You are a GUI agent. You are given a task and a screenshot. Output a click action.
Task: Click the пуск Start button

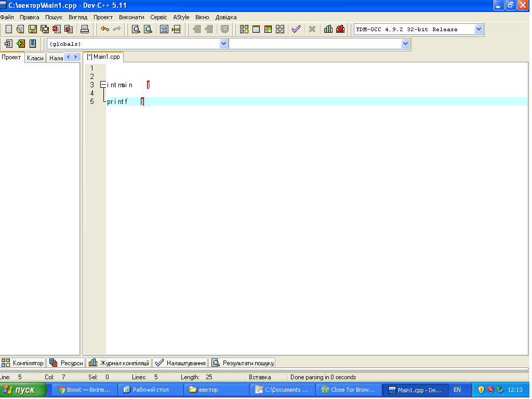tap(20, 390)
